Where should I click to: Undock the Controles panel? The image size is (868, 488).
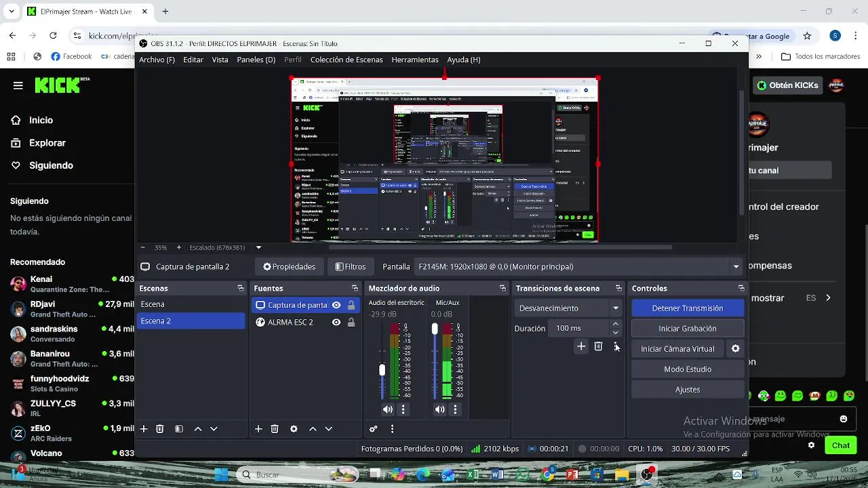741,289
